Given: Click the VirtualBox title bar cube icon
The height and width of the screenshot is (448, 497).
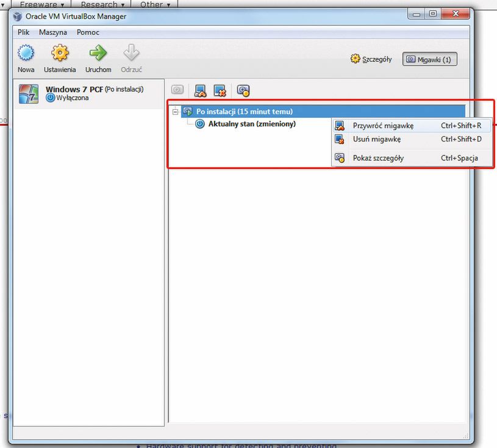Looking at the screenshot, I should point(18,16).
